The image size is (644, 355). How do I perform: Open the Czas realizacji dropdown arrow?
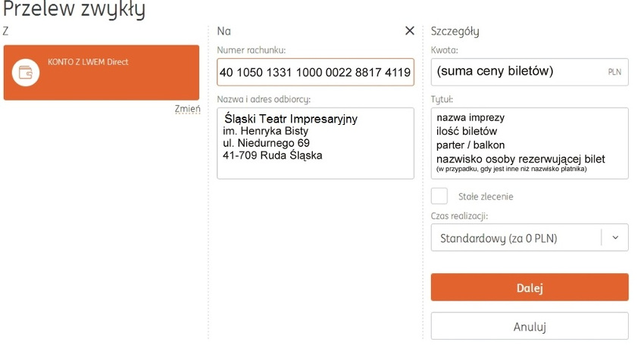615,238
